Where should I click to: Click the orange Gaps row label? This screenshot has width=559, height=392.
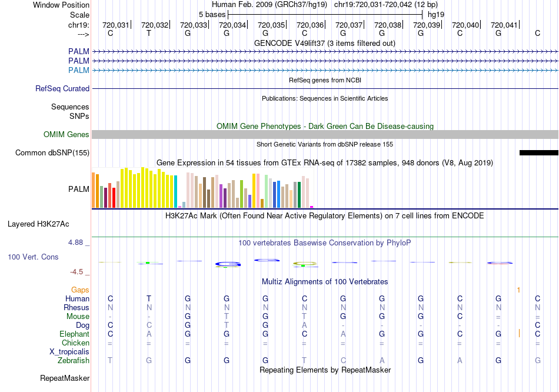tap(80, 290)
